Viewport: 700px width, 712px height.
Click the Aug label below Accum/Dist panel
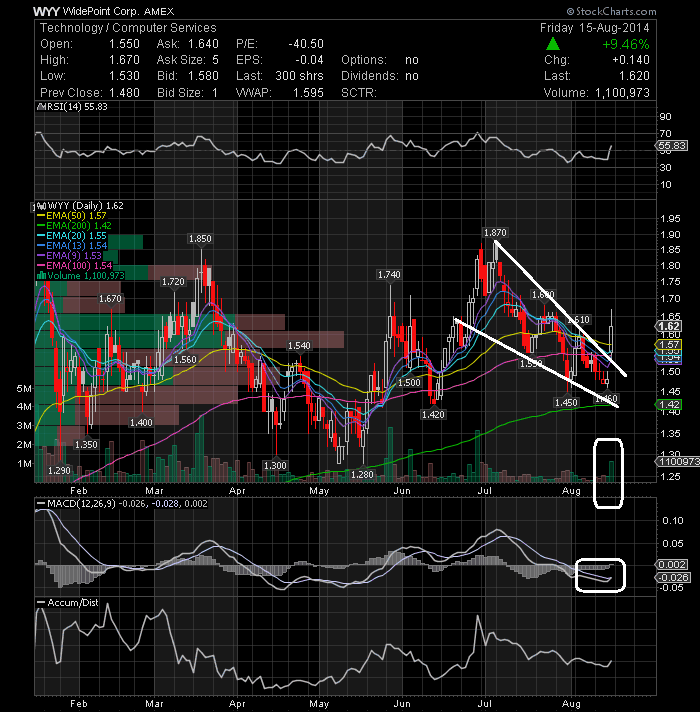click(571, 704)
